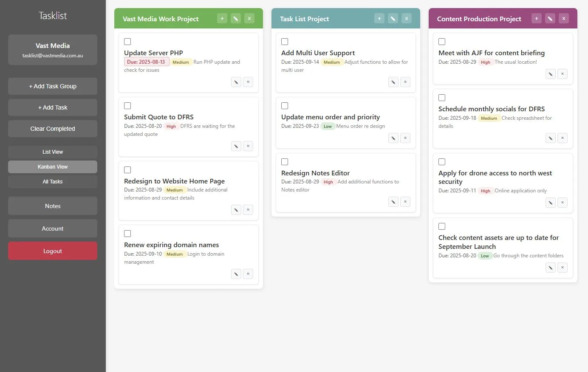Viewport: 588px width, 372px height.
Task: Click 'Go through the content folders' text
Action: 528,256
